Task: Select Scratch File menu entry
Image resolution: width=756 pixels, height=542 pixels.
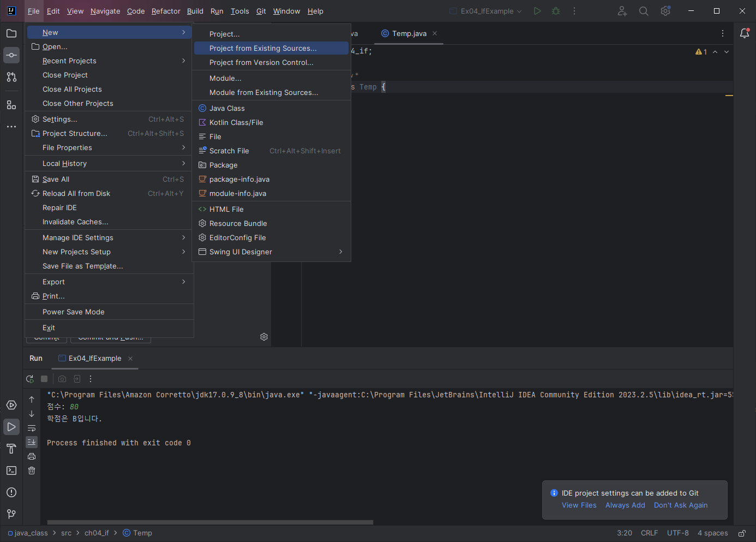Action: pos(271,151)
